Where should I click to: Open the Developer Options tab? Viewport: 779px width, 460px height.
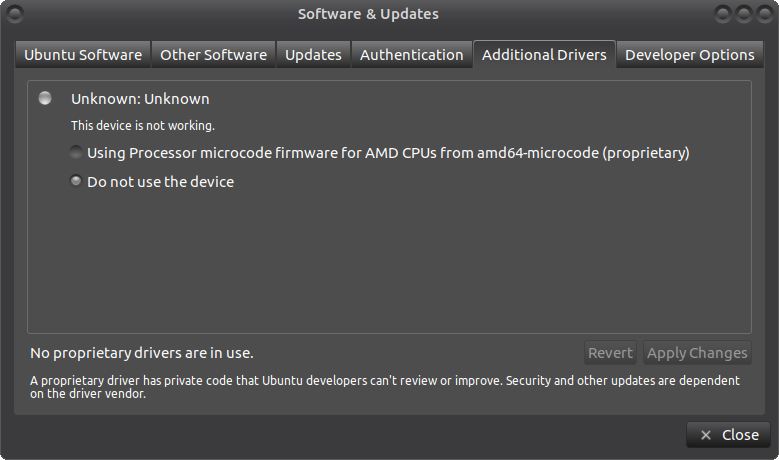click(x=690, y=55)
